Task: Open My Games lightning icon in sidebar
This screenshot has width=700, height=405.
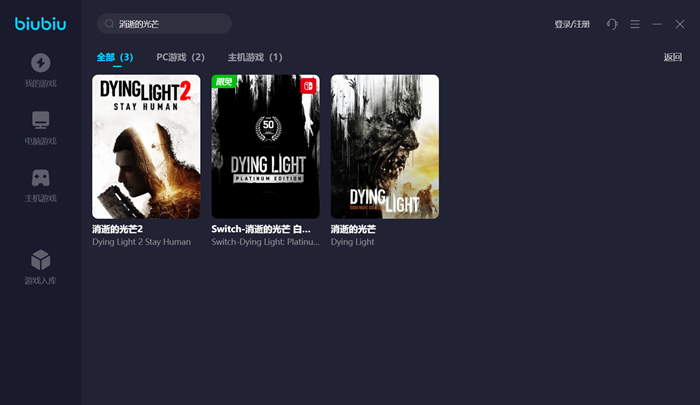Action: pos(41,63)
